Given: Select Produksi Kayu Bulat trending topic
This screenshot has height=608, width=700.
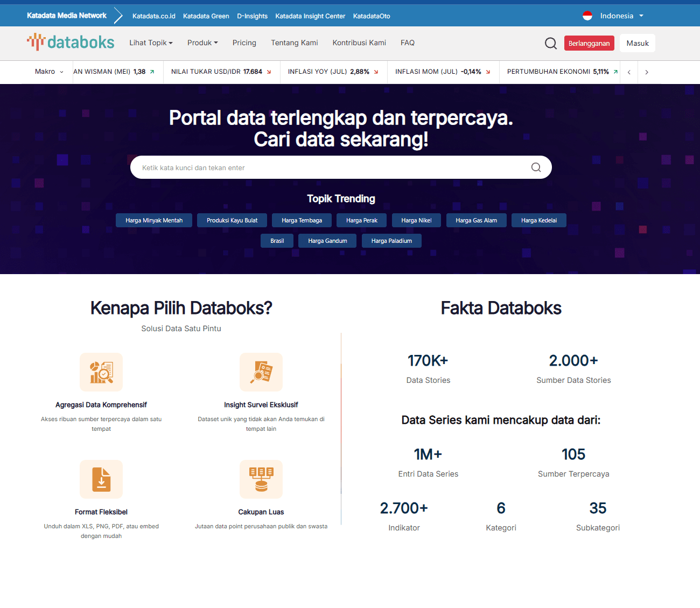Looking at the screenshot, I should (232, 220).
